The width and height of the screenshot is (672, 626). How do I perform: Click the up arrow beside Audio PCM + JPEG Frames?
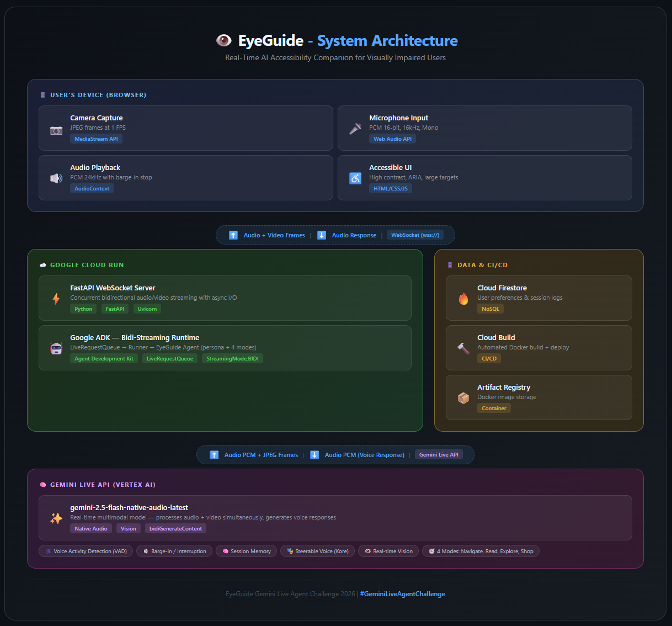(x=214, y=455)
